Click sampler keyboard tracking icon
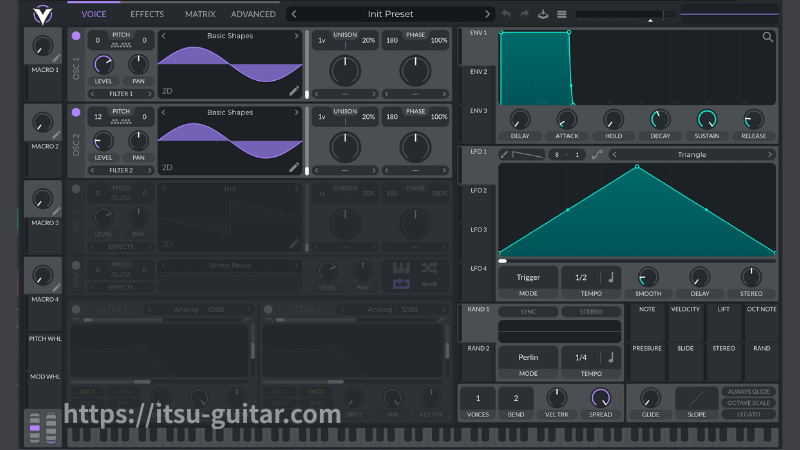800x450 pixels. point(401,267)
